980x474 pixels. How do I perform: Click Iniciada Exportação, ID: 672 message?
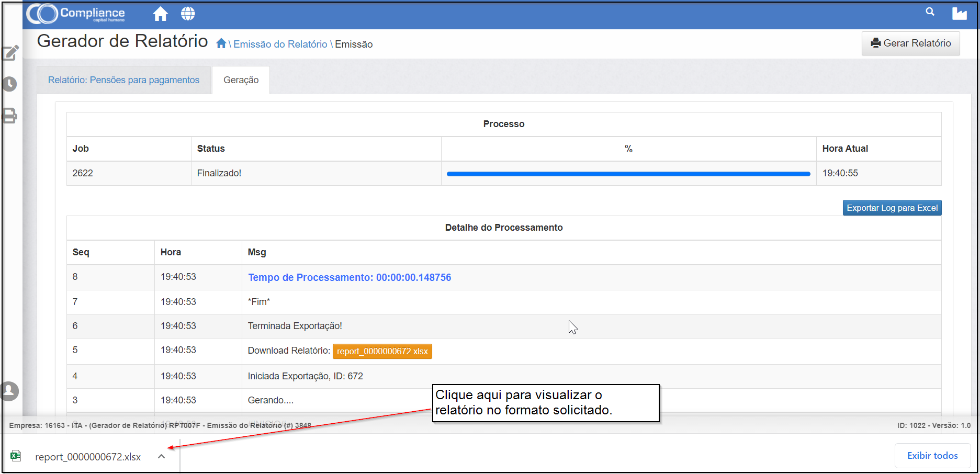(306, 376)
